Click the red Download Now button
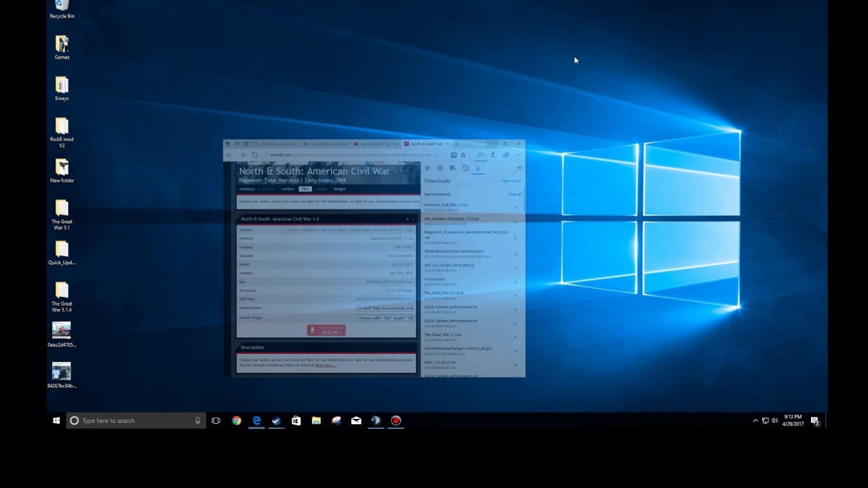 [326, 330]
